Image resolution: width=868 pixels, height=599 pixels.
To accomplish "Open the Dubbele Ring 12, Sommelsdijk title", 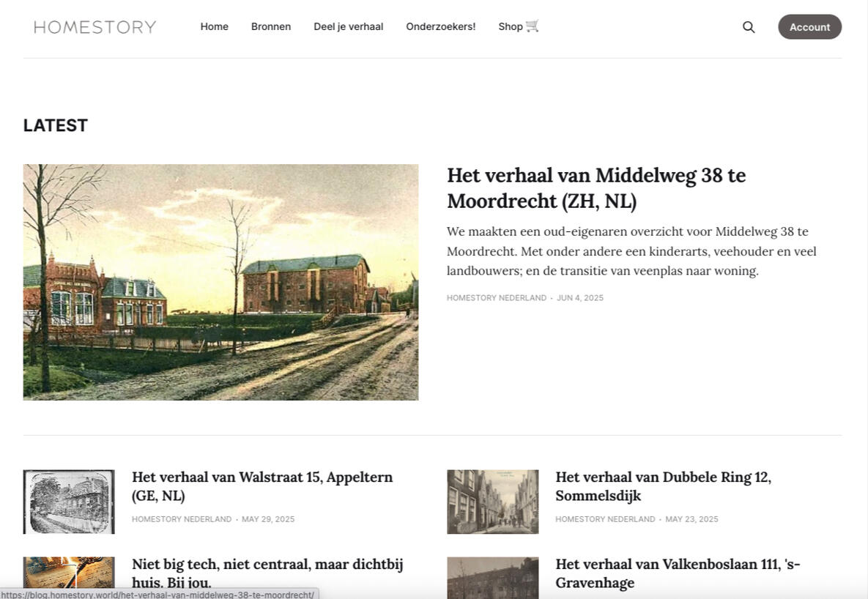I will click(x=663, y=486).
